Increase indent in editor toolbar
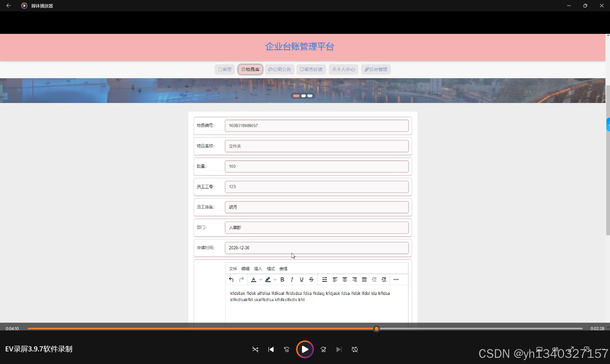Viewport: 610px width, 364px height. [384, 279]
